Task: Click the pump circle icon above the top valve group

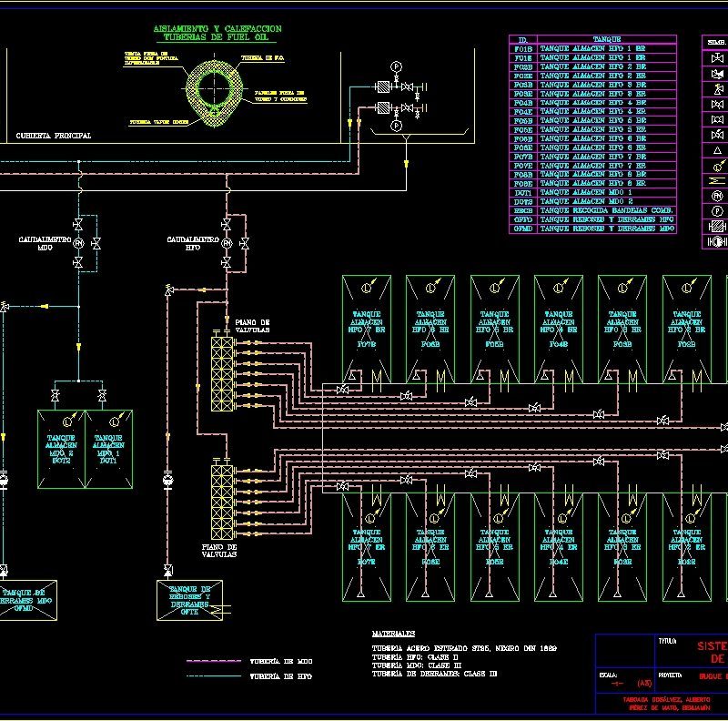Action: (397, 67)
